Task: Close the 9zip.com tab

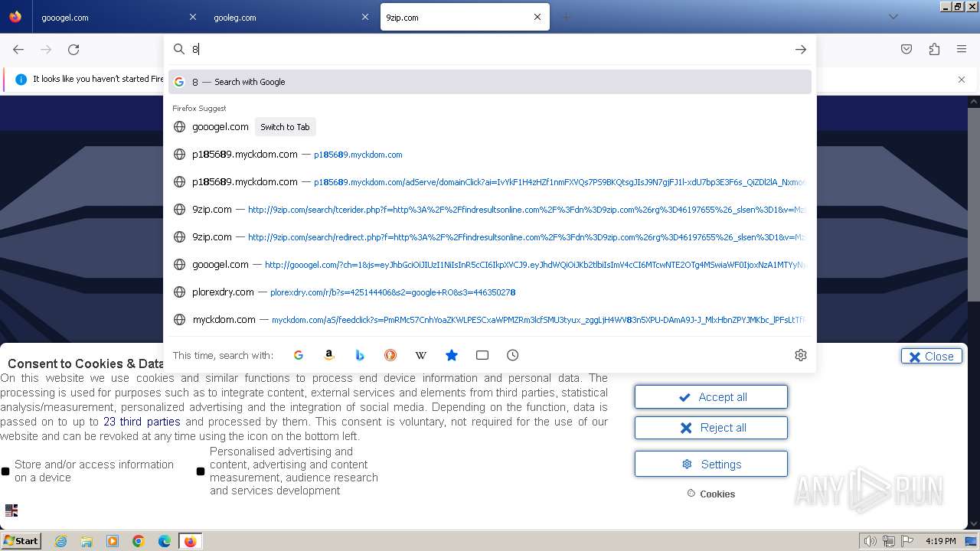Action: click(x=537, y=17)
